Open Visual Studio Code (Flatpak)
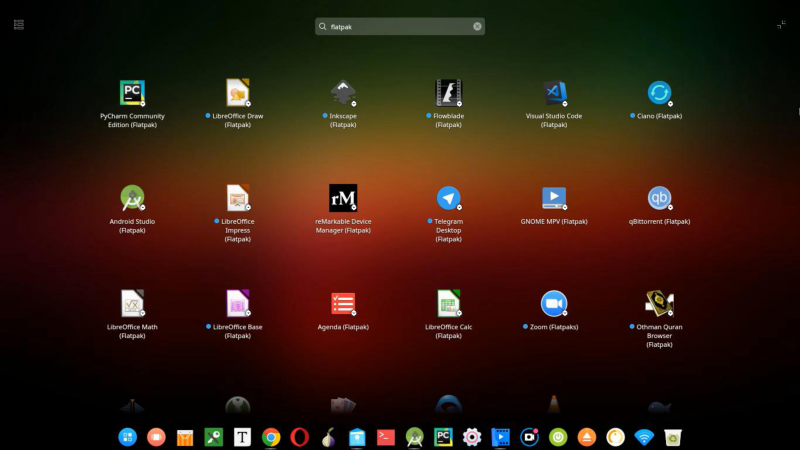The image size is (800, 450). click(554, 93)
